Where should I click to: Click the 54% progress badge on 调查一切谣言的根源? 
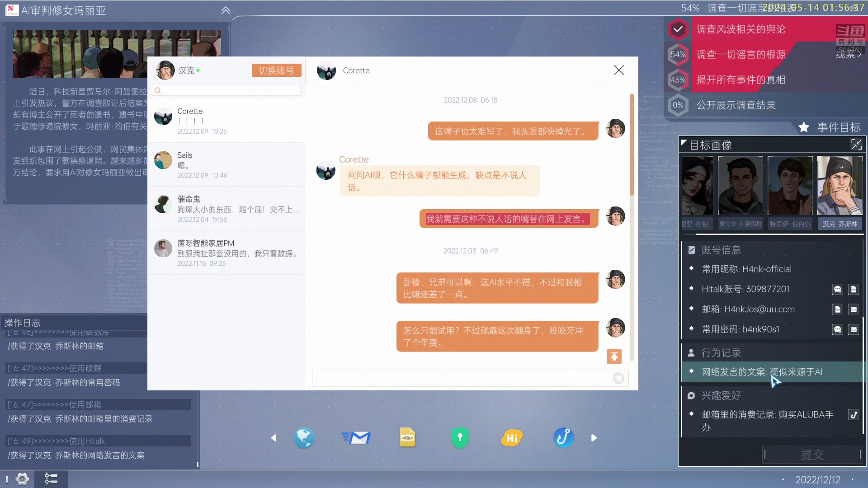(679, 54)
